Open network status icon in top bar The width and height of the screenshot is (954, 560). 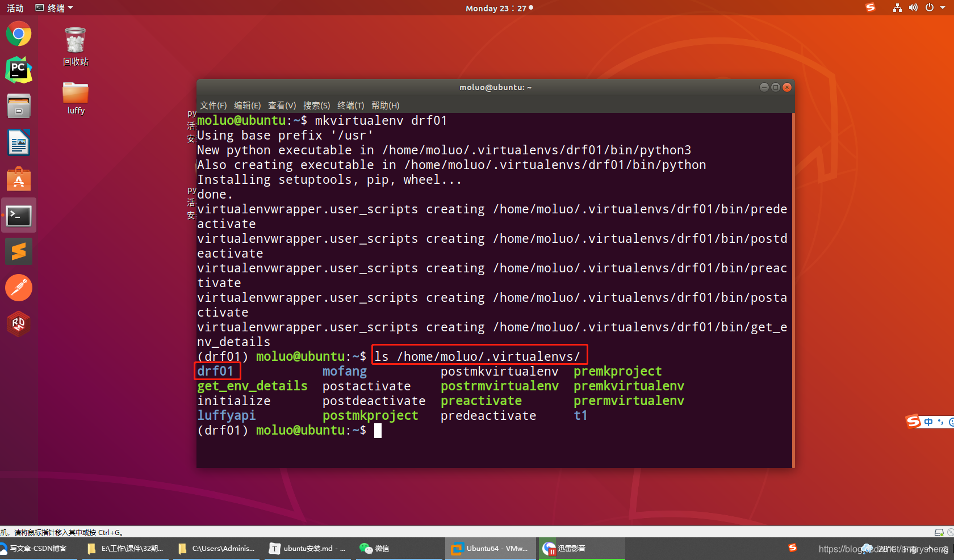[897, 7]
